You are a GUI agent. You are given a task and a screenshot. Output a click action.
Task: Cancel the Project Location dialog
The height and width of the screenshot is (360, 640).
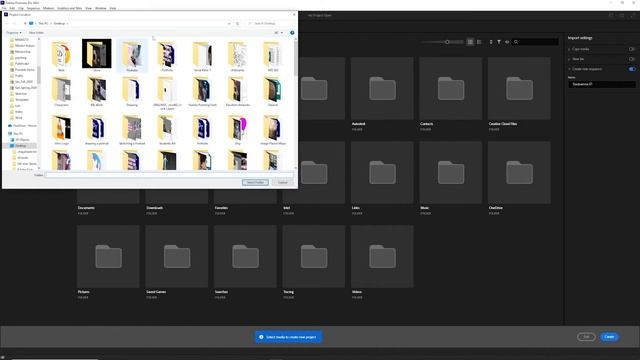click(x=283, y=182)
